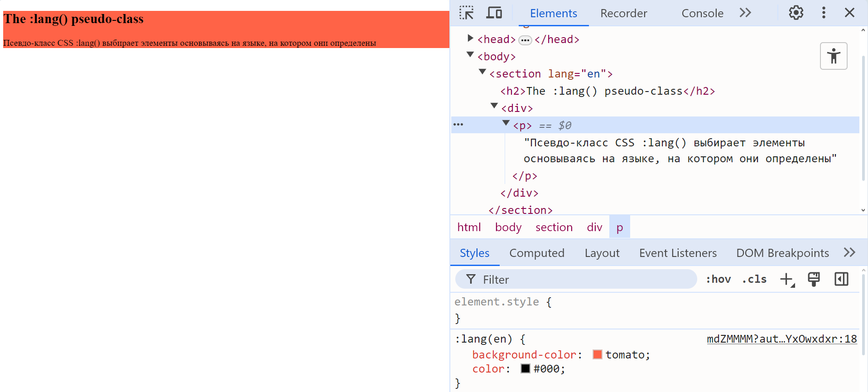Open the Computed styles tab
868x392 pixels.
coord(537,253)
